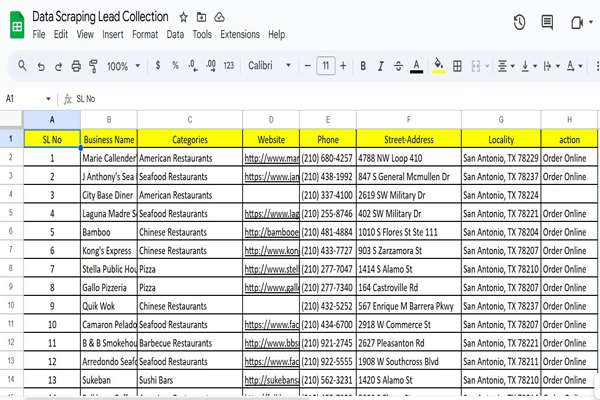Toggle italic formatting
The height and width of the screenshot is (400, 600).
tap(380, 66)
